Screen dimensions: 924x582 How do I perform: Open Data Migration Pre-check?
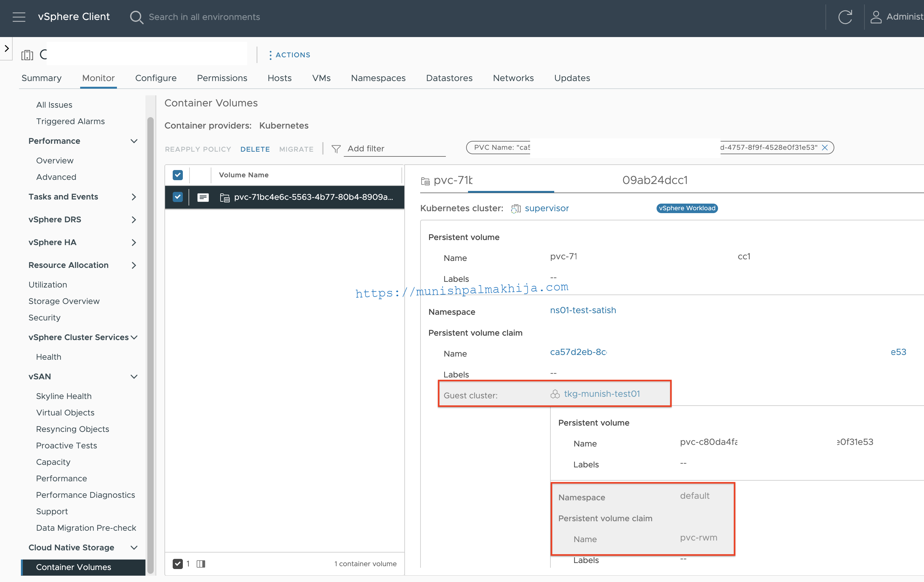86,528
